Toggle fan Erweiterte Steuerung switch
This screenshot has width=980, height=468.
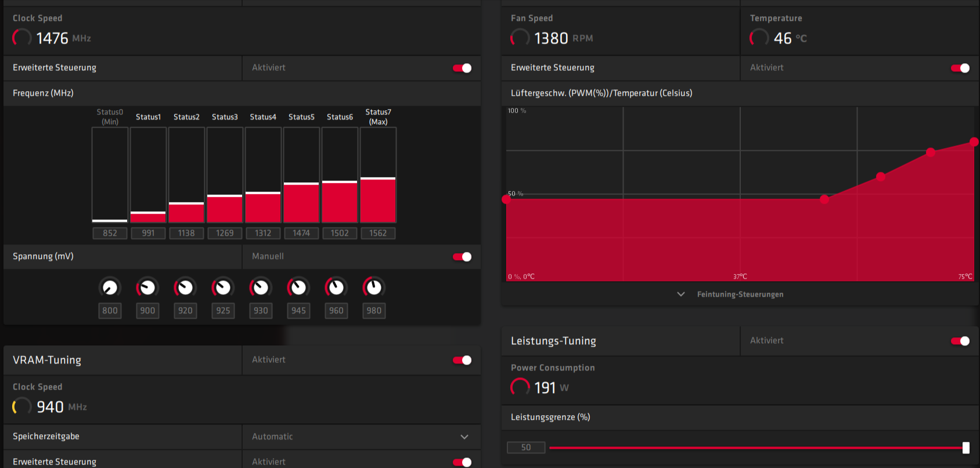[x=960, y=68]
